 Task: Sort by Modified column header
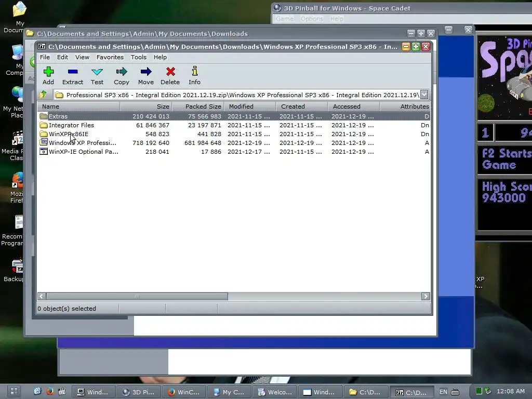(x=250, y=107)
